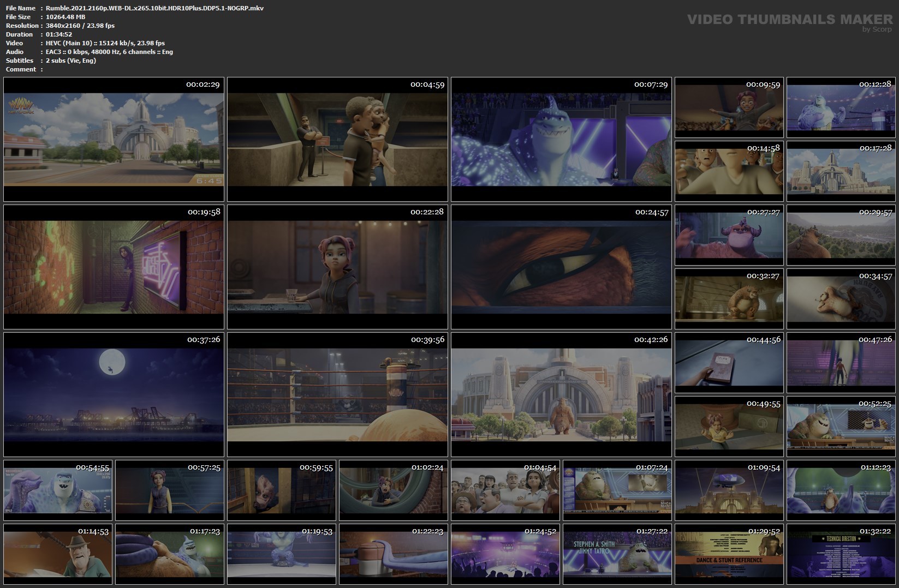Open the thumbnail at 00:54:55
Image resolution: width=899 pixels, height=588 pixels.
tap(58, 490)
